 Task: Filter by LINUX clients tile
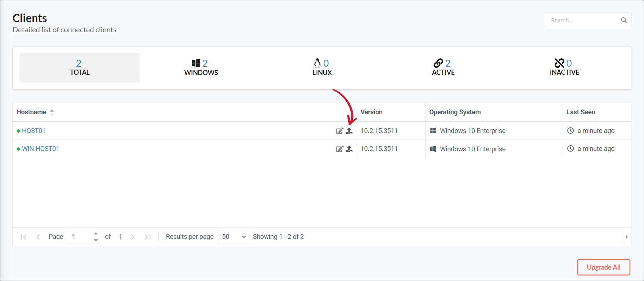(322, 68)
